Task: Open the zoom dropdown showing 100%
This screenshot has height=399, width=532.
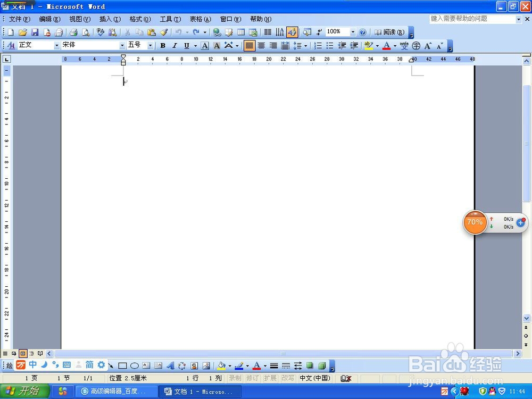Action: (353, 32)
